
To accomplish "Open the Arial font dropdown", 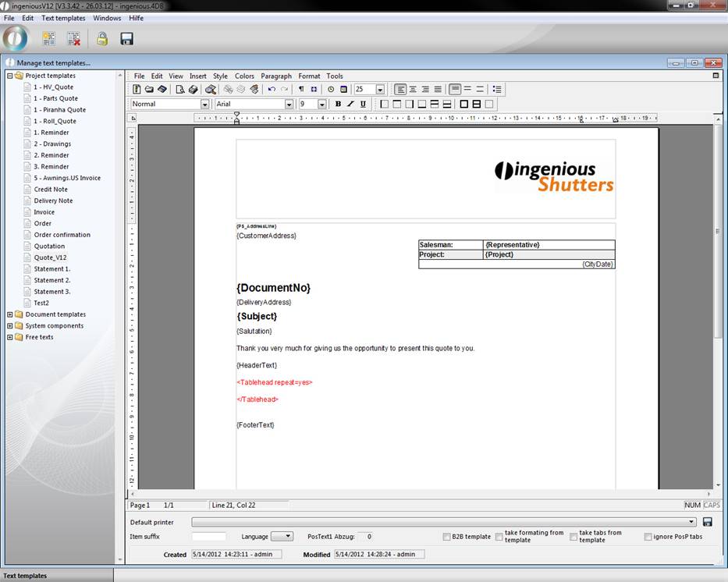I will [288, 104].
